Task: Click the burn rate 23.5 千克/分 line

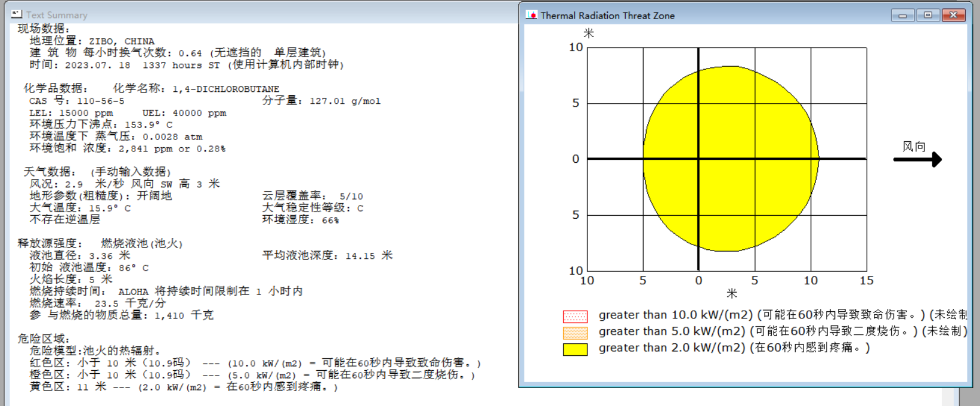Action: 98,303
